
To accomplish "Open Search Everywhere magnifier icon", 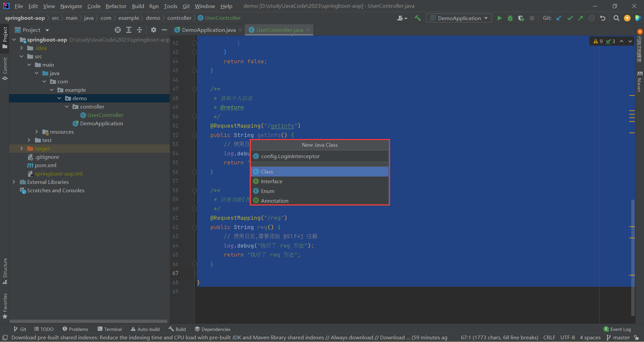I will (x=616, y=18).
